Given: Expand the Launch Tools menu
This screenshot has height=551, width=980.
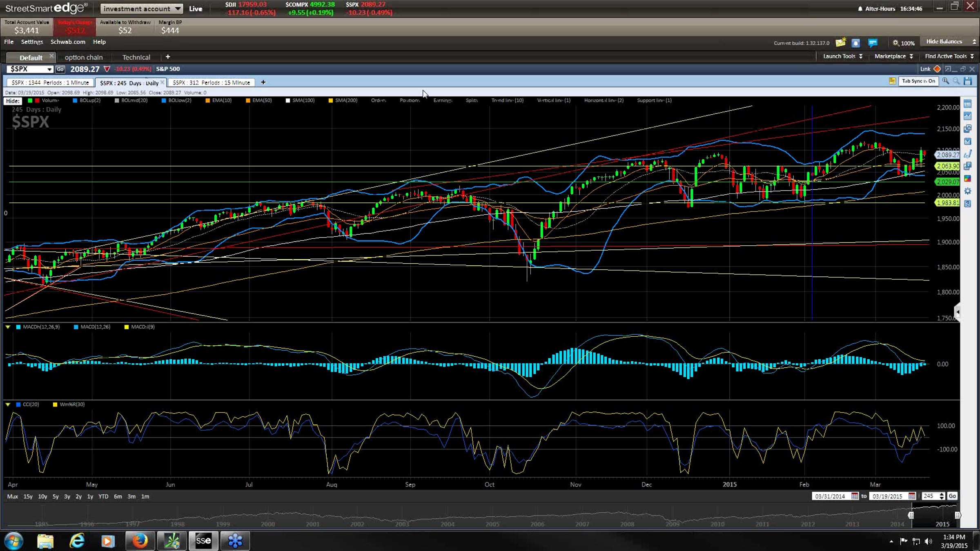Looking at the screenshot, I should [842, 56].
